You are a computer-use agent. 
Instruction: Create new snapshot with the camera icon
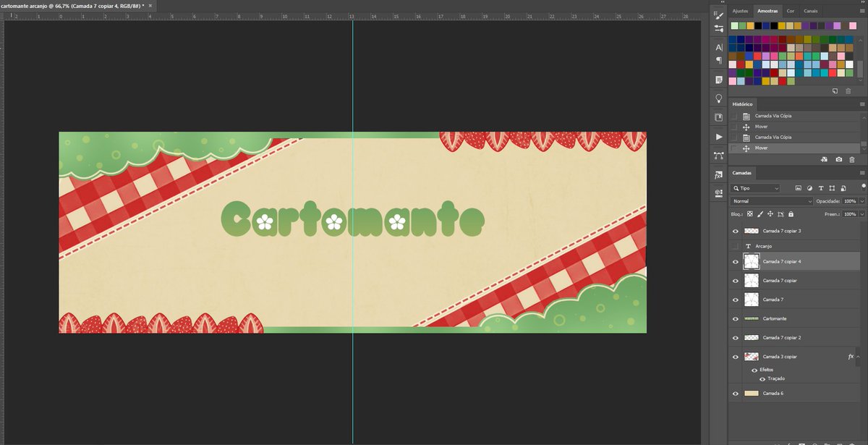tap(838, 159)
